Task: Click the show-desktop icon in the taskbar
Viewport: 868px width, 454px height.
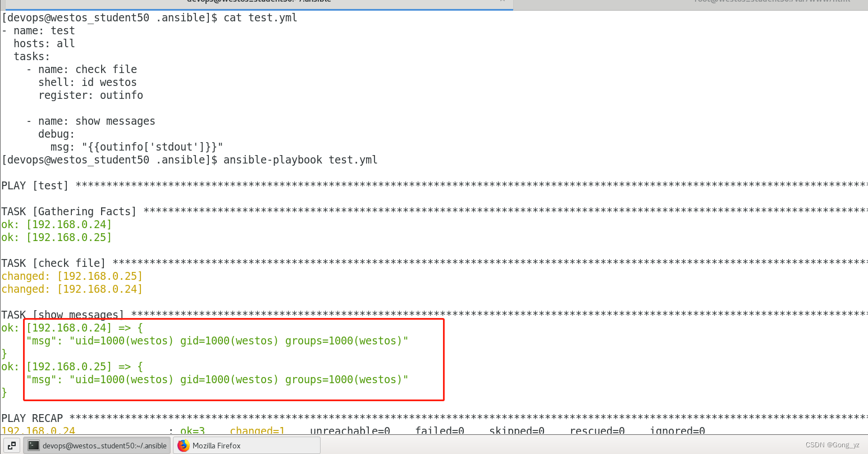Action: tap(12, 446)
